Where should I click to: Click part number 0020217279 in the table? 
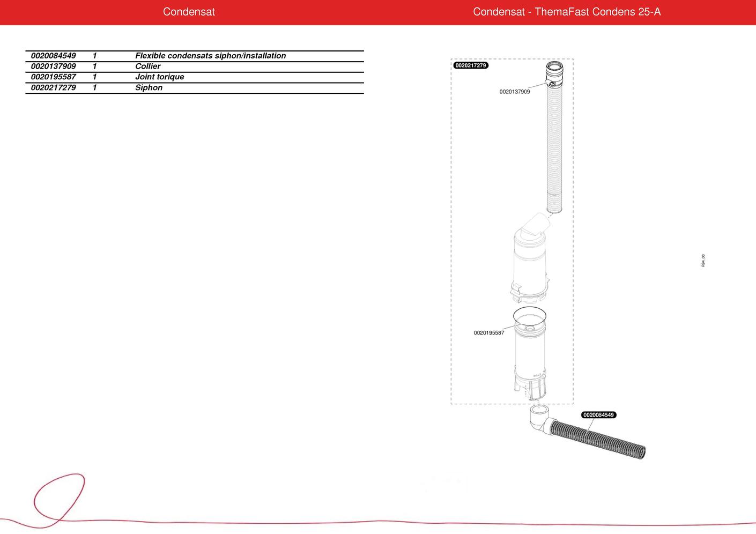54,87
